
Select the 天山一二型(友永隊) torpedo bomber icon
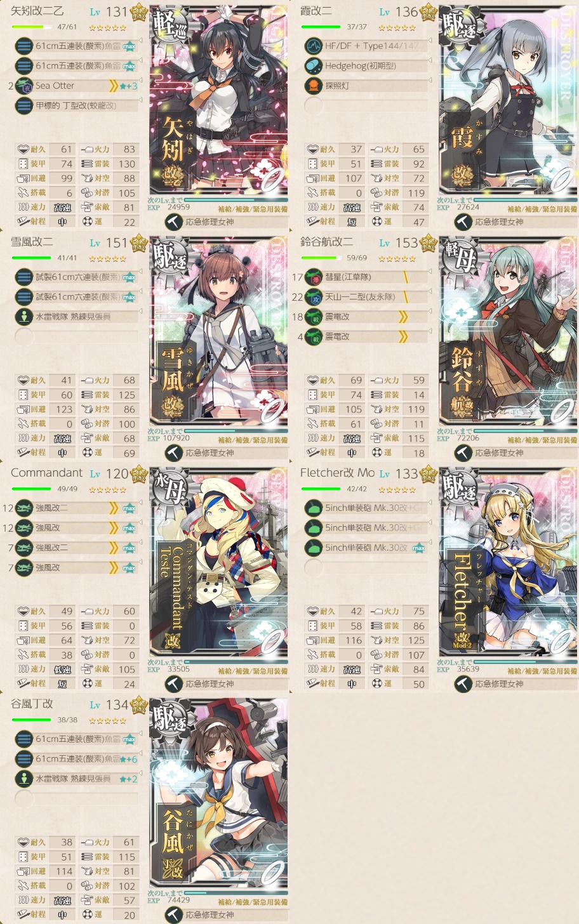coord(314,296)
